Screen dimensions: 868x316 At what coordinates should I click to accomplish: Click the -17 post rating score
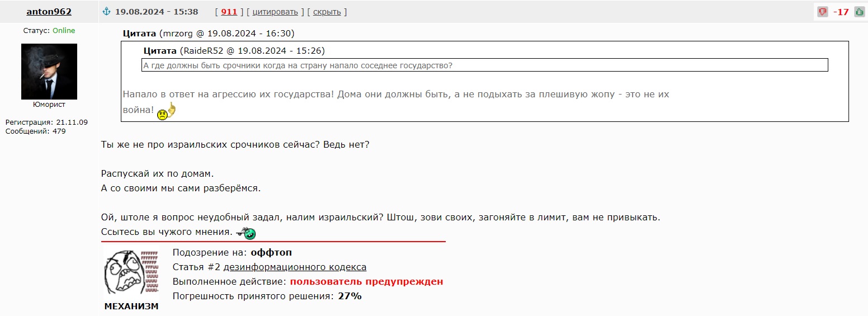coord(841,12)
